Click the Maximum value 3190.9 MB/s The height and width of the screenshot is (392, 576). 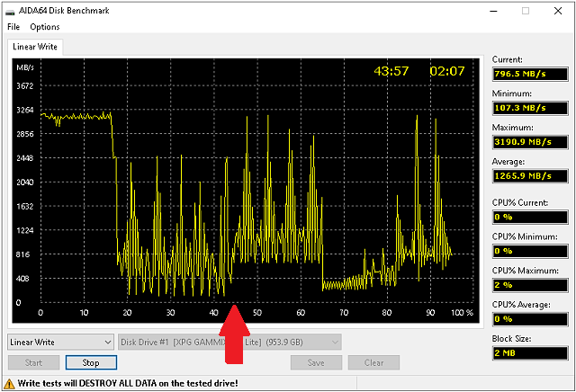tap(530, 142)
